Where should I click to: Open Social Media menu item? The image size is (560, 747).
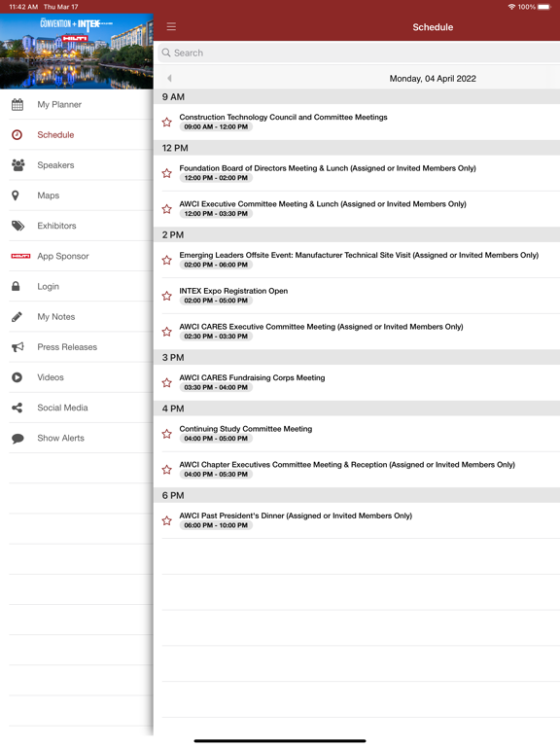pos(76,408)
